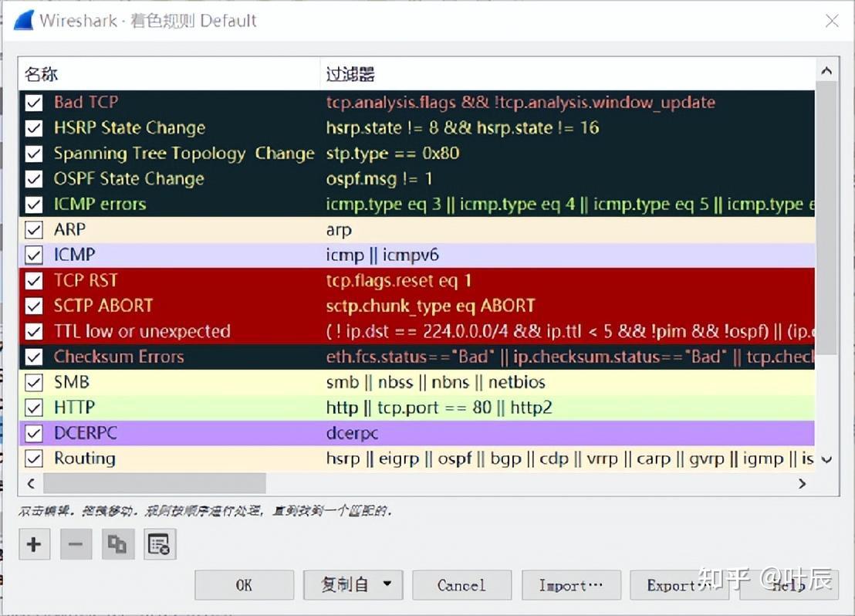Import coloring rules from a file
The height and width of the screenshot is (616, 855).
click(571, 584)
